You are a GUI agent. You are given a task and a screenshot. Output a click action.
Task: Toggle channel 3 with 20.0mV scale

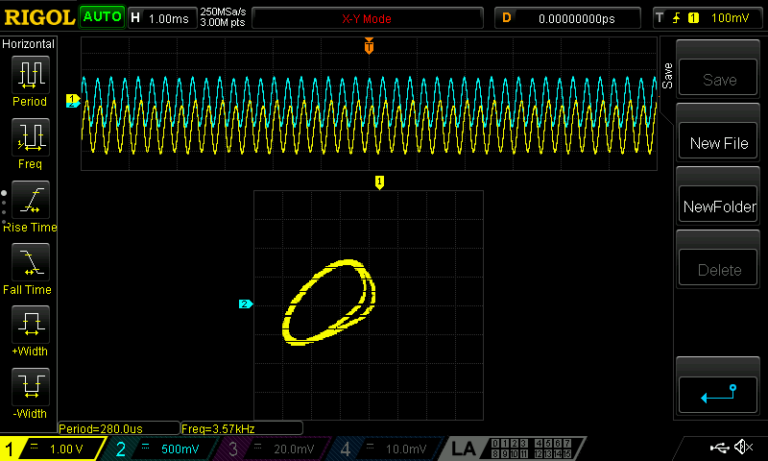[x=272, y=449]
